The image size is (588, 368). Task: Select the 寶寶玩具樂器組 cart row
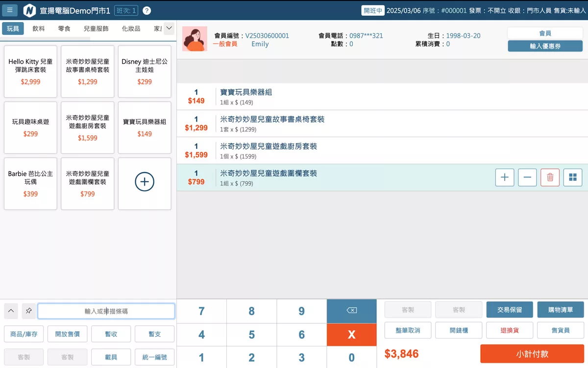[382, 97]
